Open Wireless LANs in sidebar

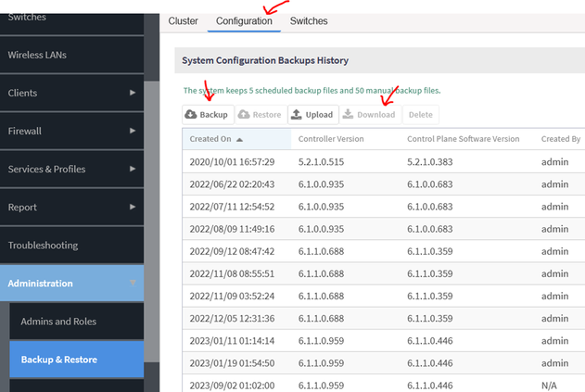37,55
